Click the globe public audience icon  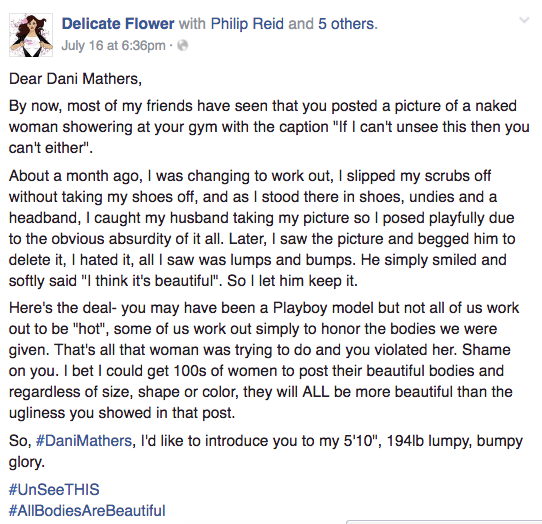click(x=183, y=45)
